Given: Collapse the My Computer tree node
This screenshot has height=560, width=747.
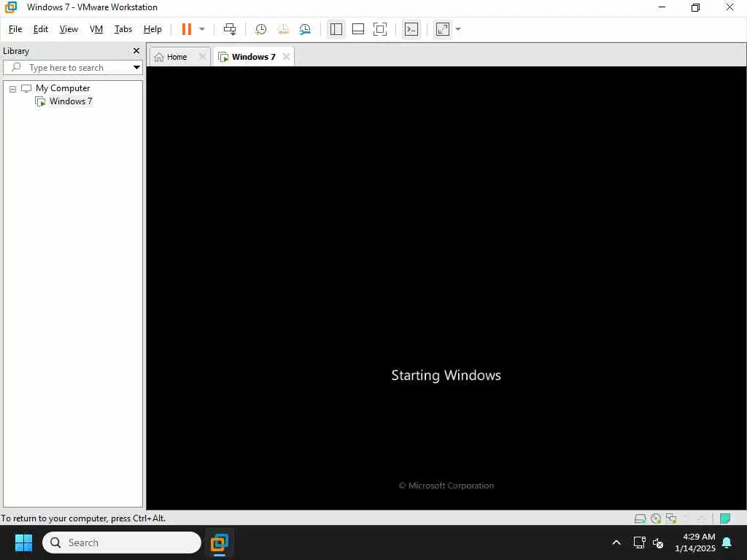Looking at the screenshot, I should pyautogui.click(x=13, y=88).
